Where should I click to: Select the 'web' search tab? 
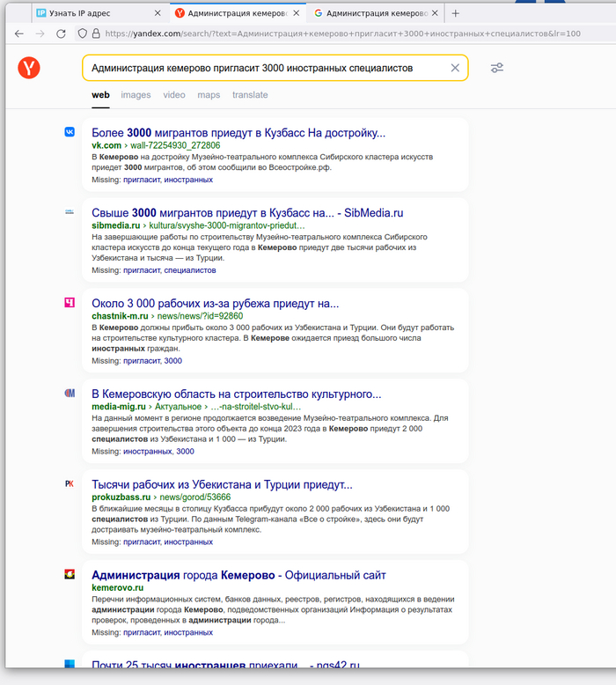coord(100,95)
